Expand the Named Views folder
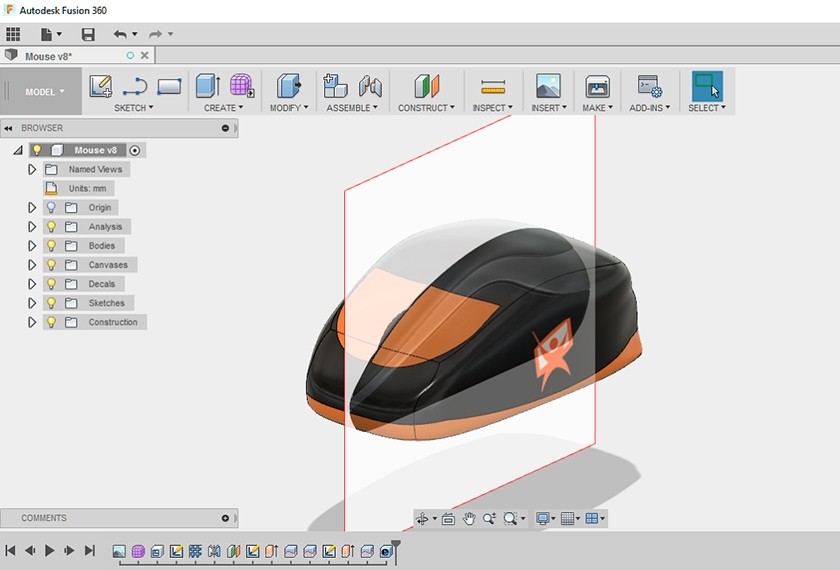This screenshot has width=840, height=570. point(32,170)
